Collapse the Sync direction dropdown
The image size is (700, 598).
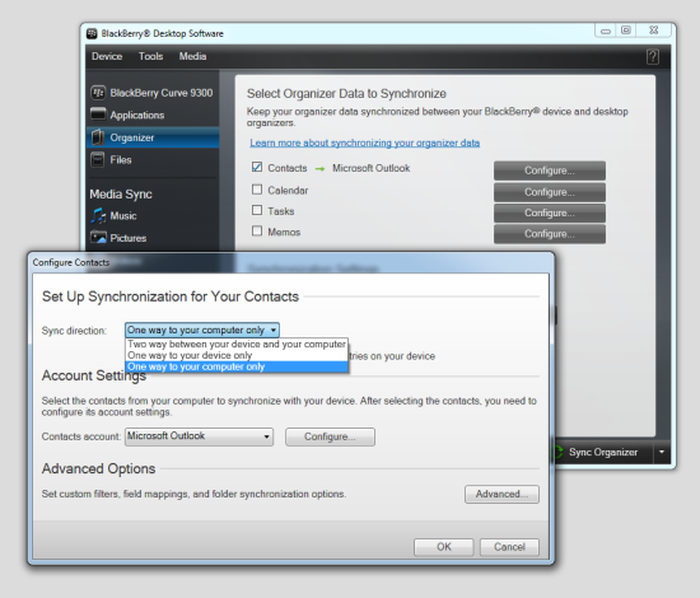point(202,330)
